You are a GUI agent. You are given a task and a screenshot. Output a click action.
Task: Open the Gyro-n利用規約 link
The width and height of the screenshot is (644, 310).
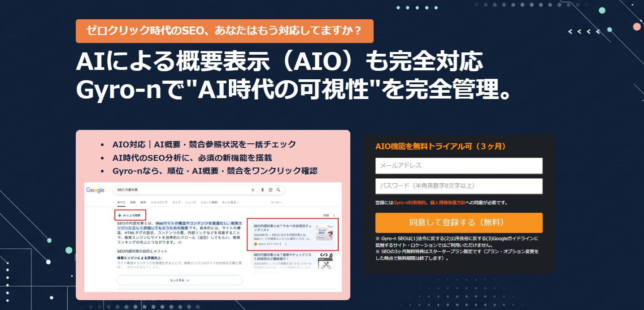[x=409, y=203]
